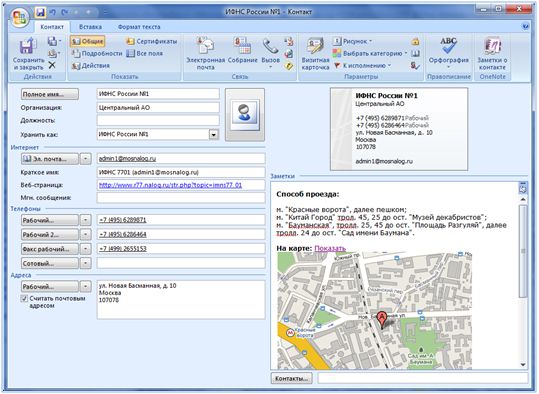Click the notes scrollbar up arrow
This screenshot has width=539, height=394.
click(x=523, y=199)
